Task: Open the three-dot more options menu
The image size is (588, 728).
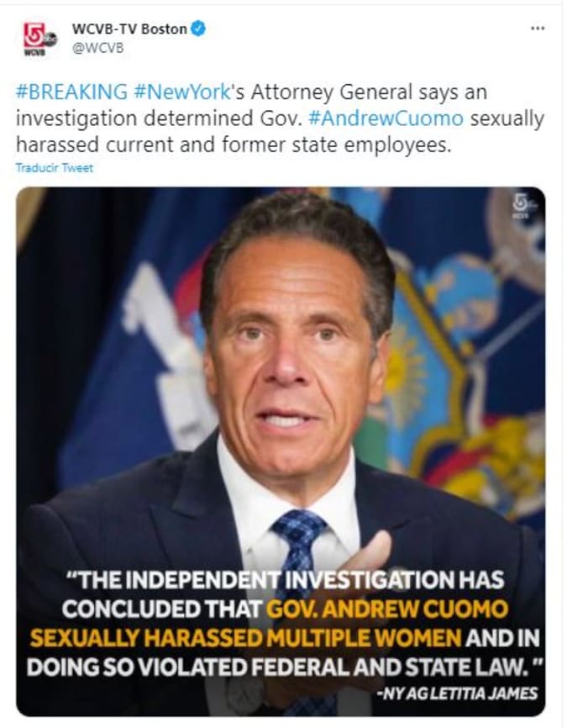Action: pyautogui.click(x=538, y=29)
